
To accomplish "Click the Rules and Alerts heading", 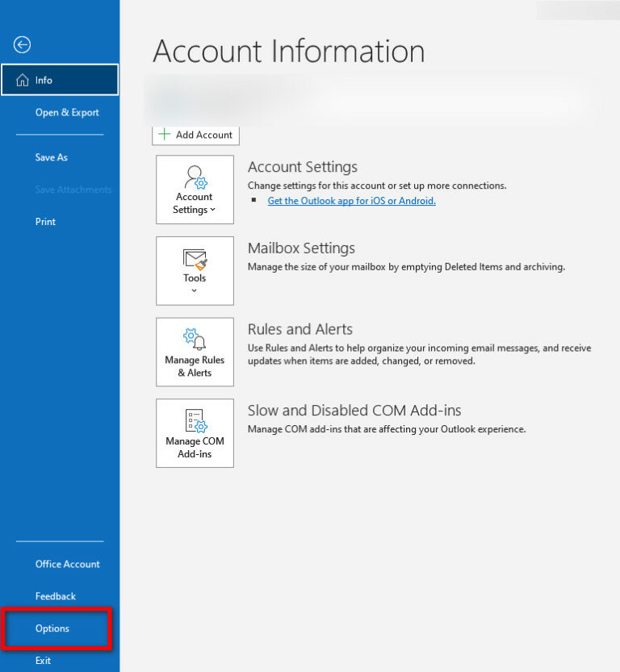I will click(x=300, y=329).
